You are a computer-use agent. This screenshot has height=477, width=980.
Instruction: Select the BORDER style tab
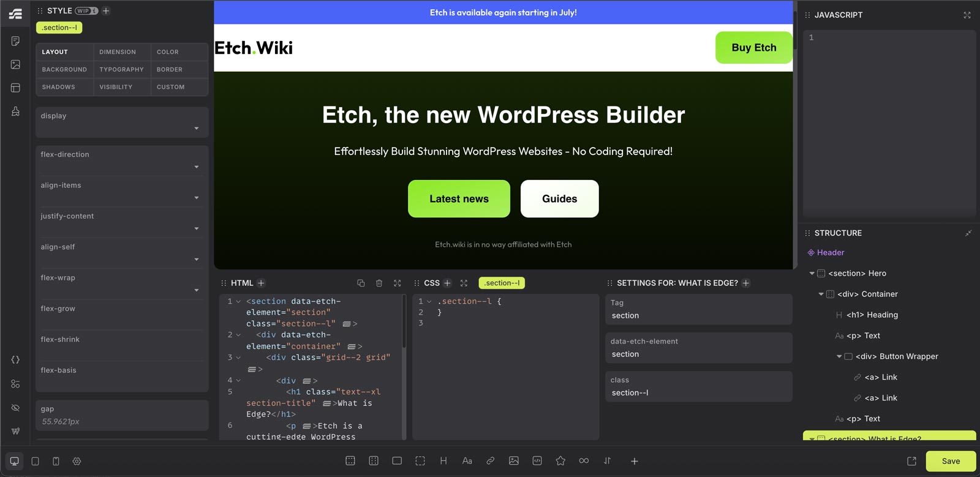(x=179, y=69)
